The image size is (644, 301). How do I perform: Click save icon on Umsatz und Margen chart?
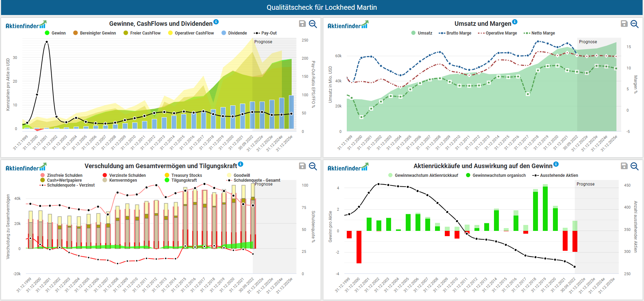(x=624, y=24)
